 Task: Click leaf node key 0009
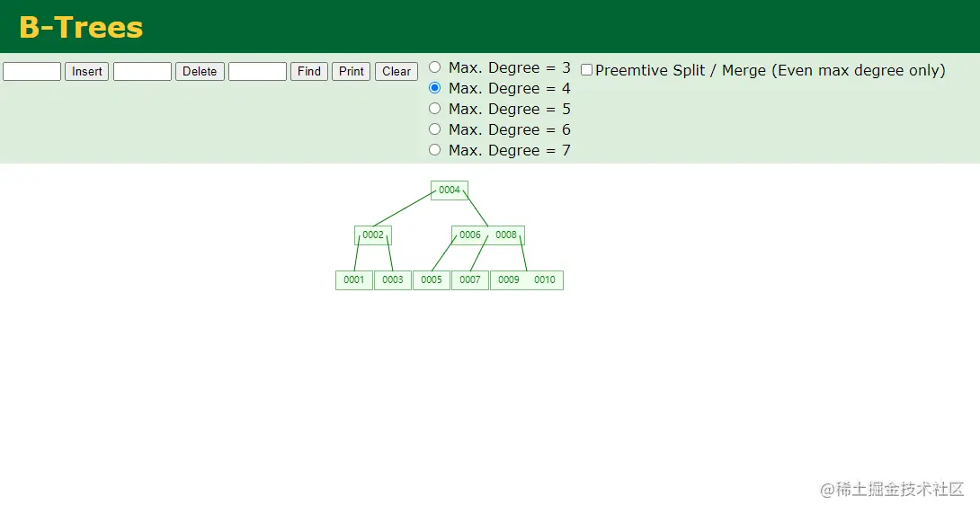click(x=509, y=279)
